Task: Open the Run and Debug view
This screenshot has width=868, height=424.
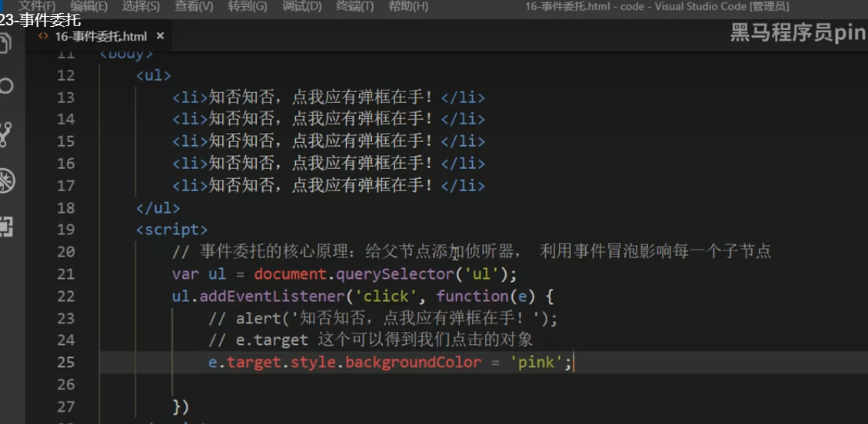Action: click(x=7, y=181)
